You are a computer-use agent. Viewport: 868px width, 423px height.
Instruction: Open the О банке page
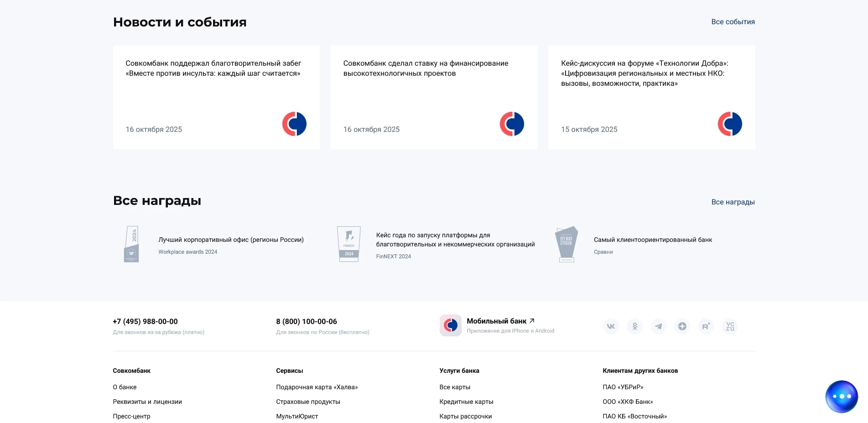coord(125,386)
